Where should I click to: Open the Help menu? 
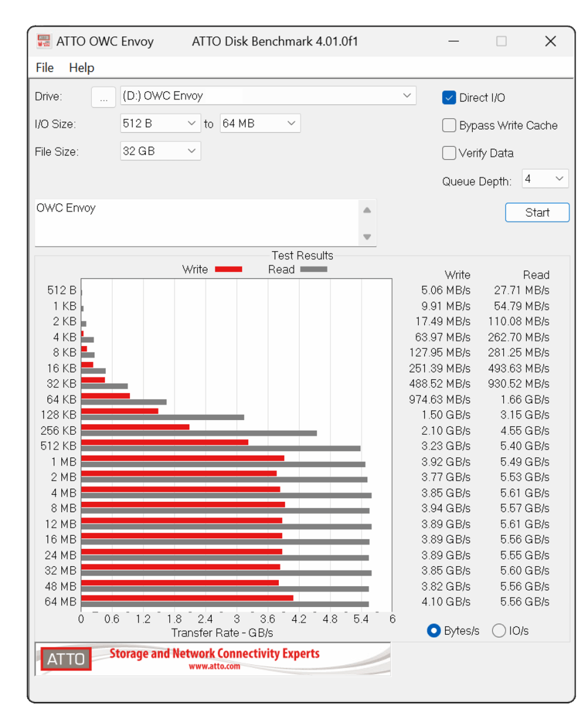tap(81, 68)
